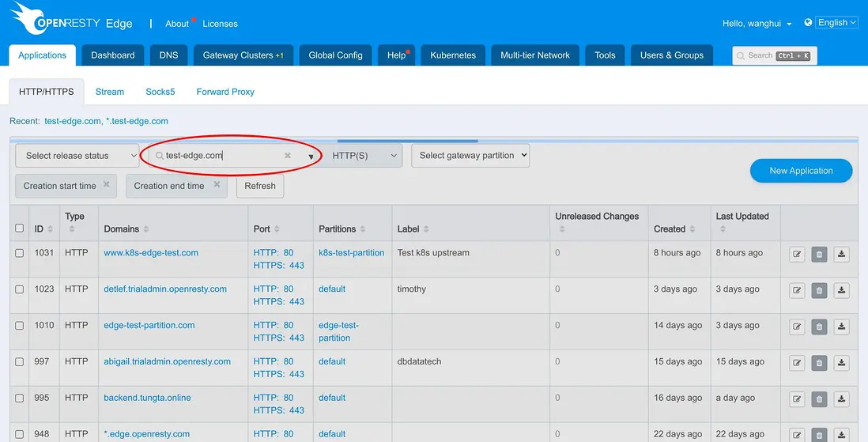This screenshot has width=868, height=442.
Task: Tick the checkbox for application 1031
Action: point(20,253)
